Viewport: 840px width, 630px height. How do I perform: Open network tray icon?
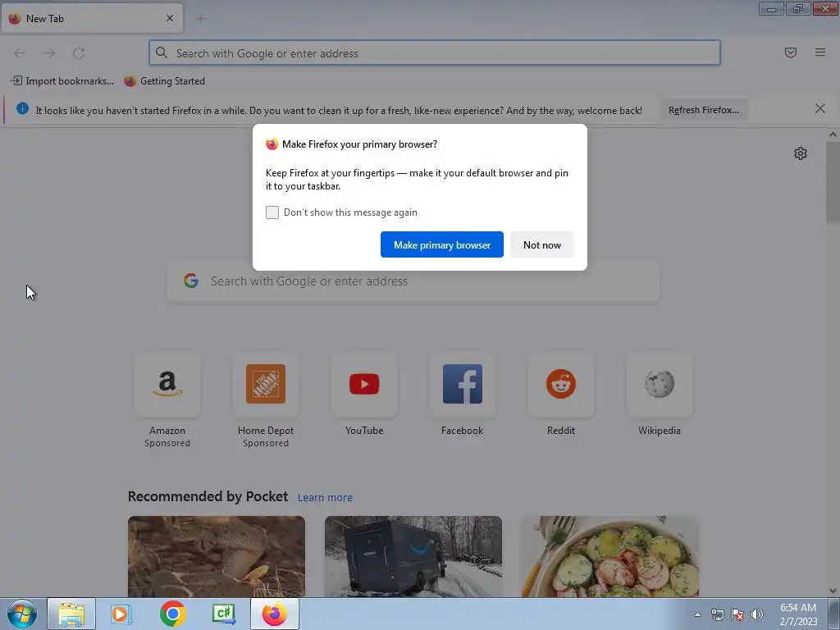(x=717, y=614)
